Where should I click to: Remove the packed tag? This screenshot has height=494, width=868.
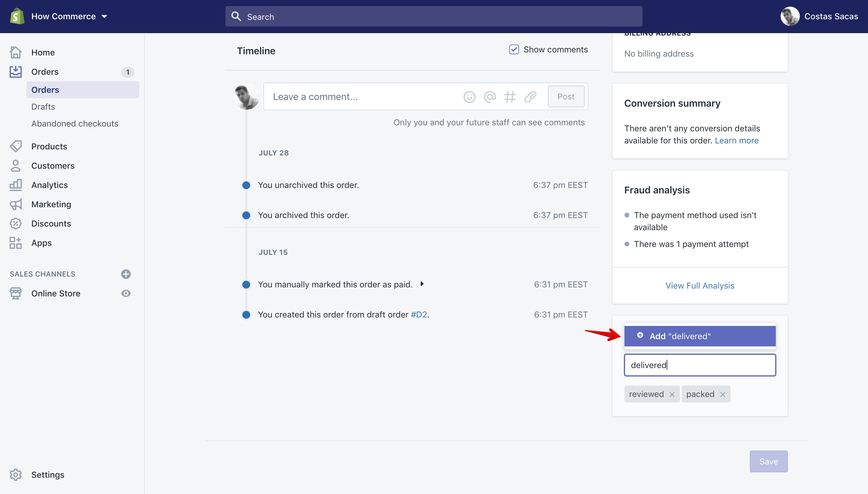point(722,395)
